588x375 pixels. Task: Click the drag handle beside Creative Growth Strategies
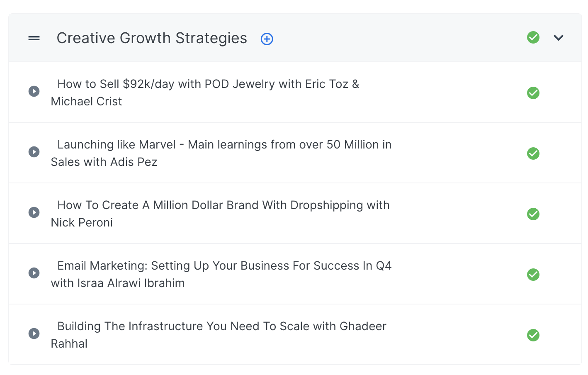[x=34, y=38]
